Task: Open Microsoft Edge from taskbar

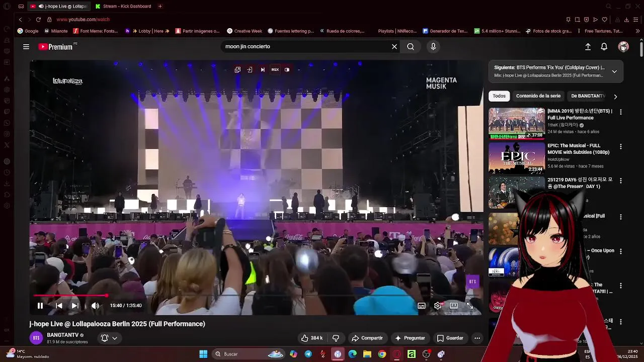Action: (352, 354)
